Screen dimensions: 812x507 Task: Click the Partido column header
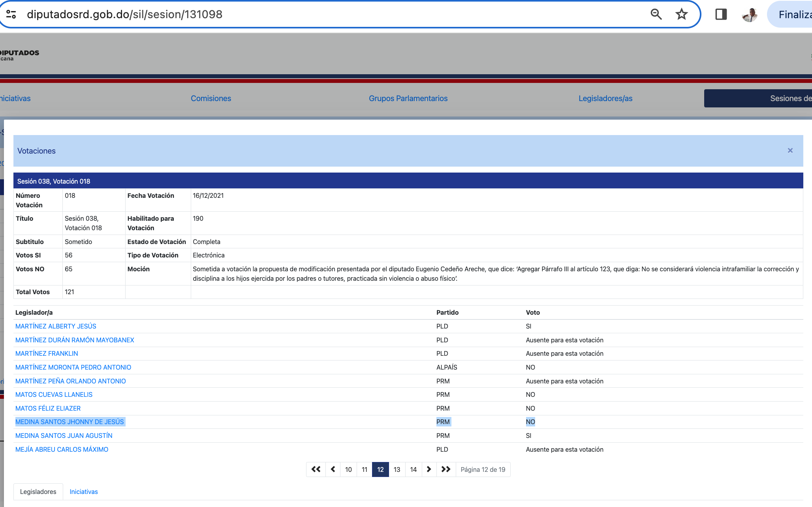coord(447,312)
